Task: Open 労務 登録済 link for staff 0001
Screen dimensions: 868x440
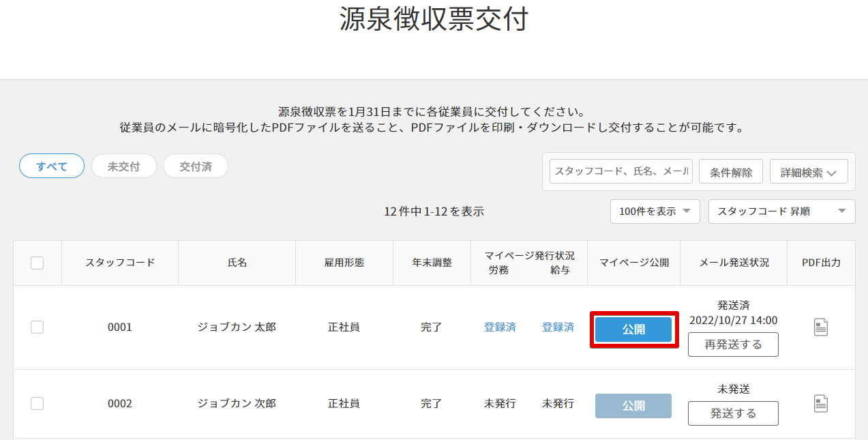Action: pos(500,327)
